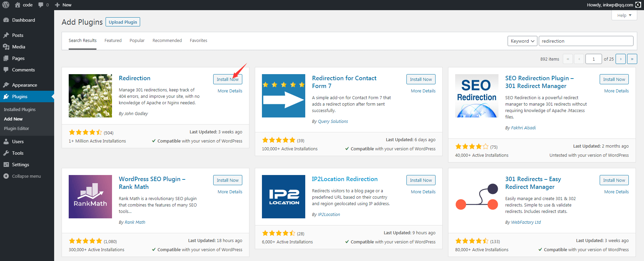The image size is (644, 261).
Task: Collapse the admin sidebar menu
Action: point(26,176)
